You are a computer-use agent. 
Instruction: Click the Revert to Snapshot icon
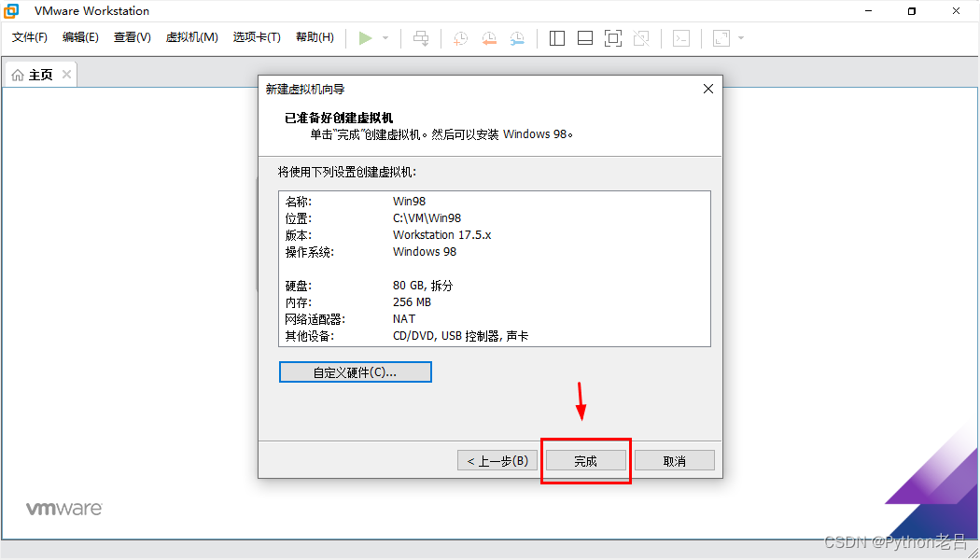click(x=489, y=38)
